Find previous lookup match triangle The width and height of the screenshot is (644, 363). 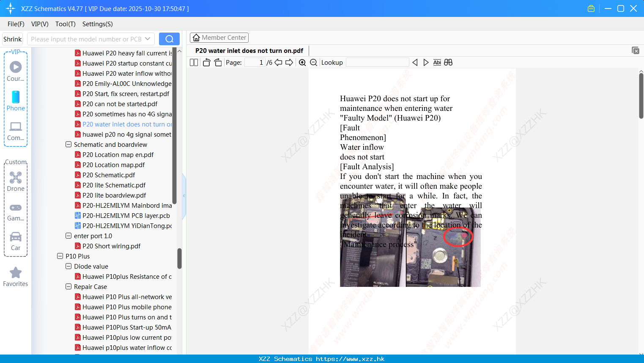point(415,62)
